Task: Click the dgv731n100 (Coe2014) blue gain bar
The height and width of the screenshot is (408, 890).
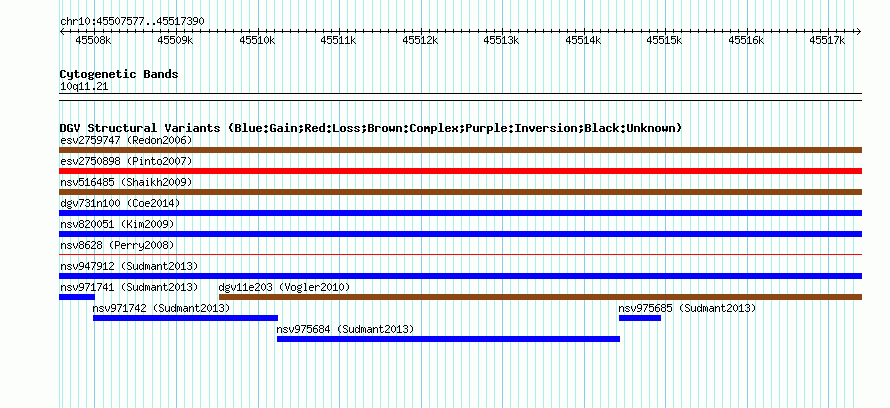Action: pos(460,213)
